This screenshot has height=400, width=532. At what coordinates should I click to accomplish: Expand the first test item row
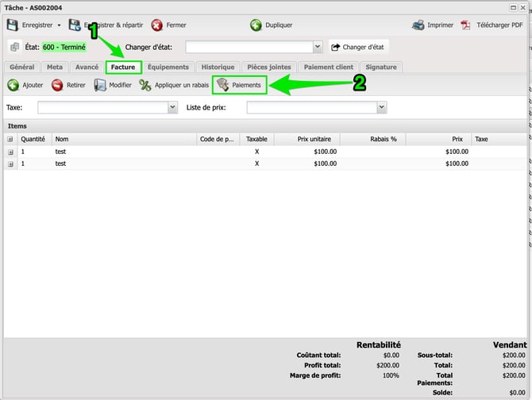pyautogui.click(x=10, y=151)
